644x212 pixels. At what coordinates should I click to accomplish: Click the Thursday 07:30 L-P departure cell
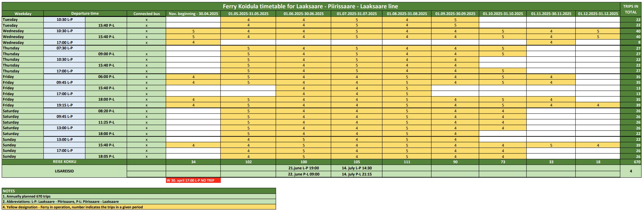[64, 48]
